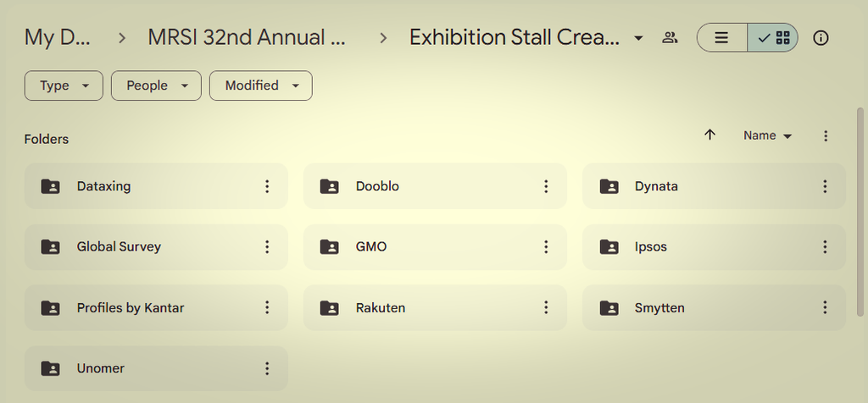Expand the Type filter dropdown

[x=64, y=86]
